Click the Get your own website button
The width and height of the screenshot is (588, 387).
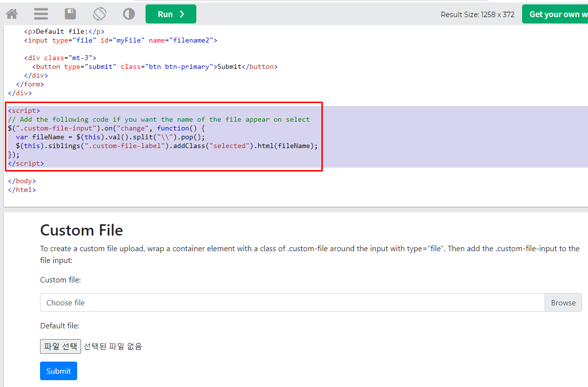555,14
